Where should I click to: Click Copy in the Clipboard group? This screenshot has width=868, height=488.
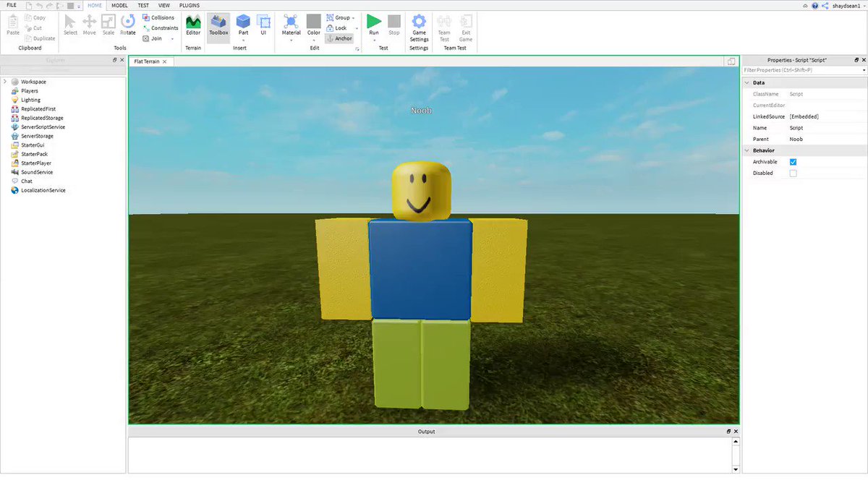tap(35, 17)
